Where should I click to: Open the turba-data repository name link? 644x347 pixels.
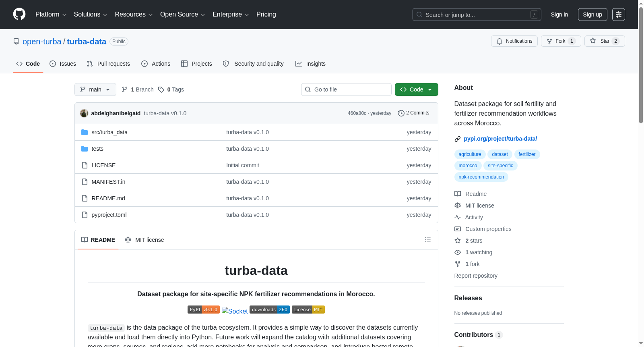coord(87,42)
